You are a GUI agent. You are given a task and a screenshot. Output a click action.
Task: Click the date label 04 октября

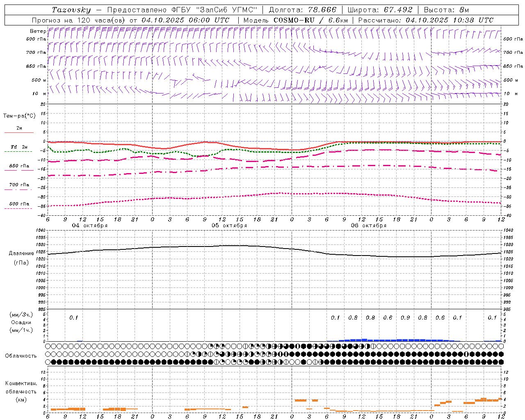pyautogui.click(x=90, y=226)
